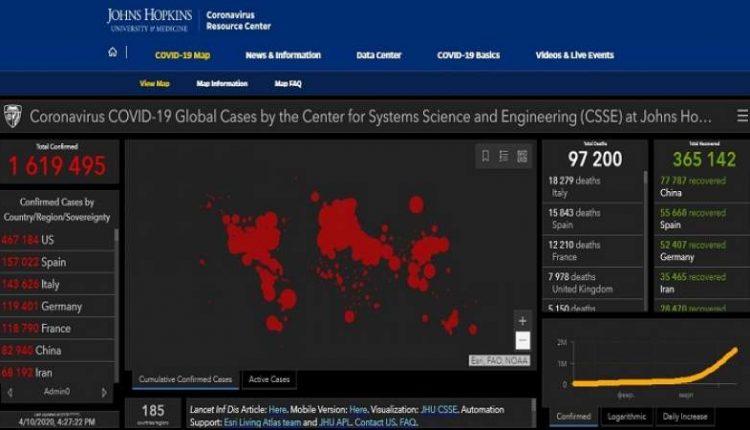Open the Map FAQ link
Image resolution: width=750 pixels, height=430 pixels.
tap(289, 84)
